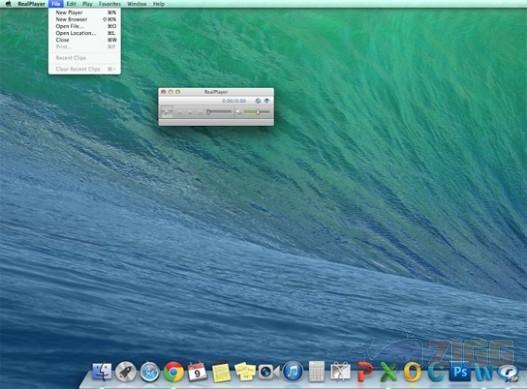
Task: Mute audio with the speaker icon
Action: (x=238, y=112)
